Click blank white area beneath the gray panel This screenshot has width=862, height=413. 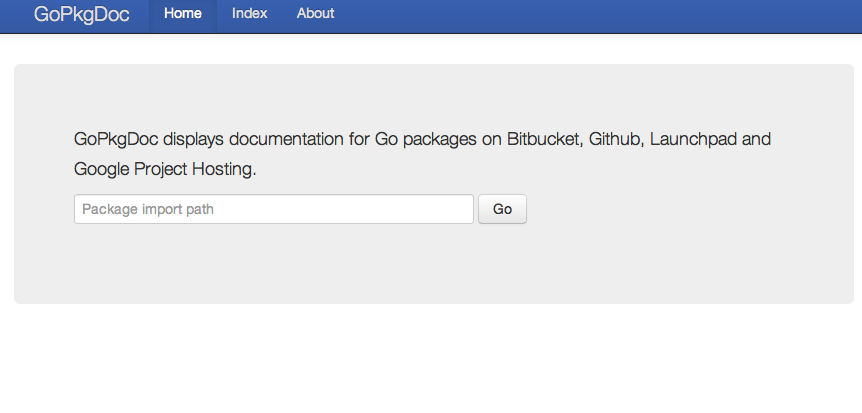coord(430,360)
